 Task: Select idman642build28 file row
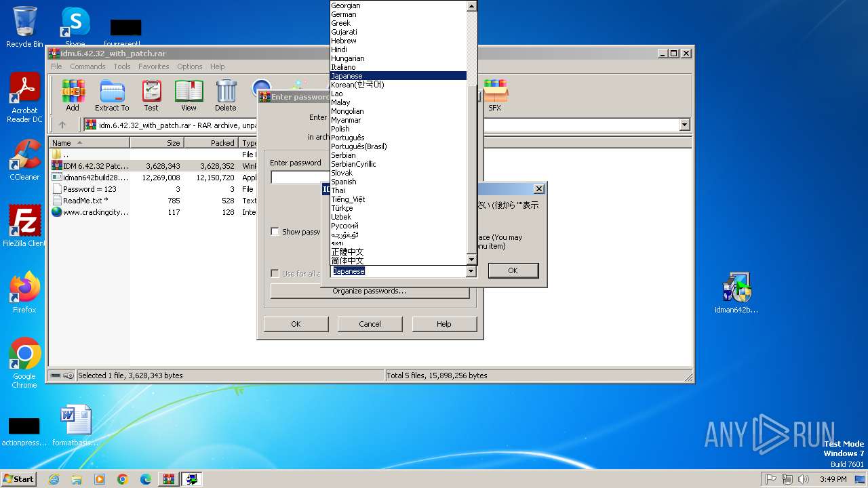pyautogui.click(x=153, y=178)
